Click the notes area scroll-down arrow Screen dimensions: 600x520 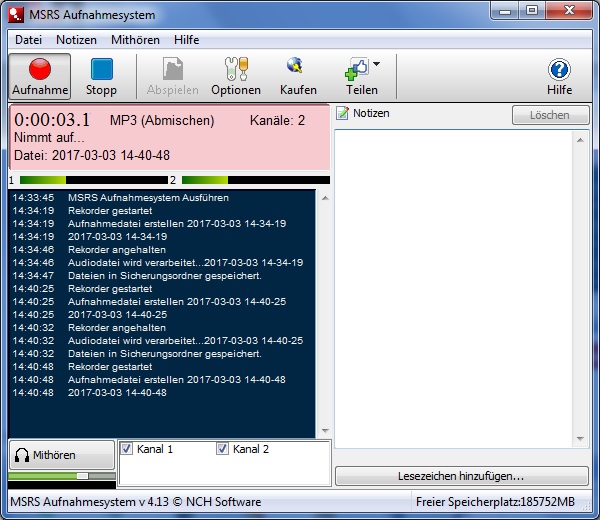pos(580,438)
